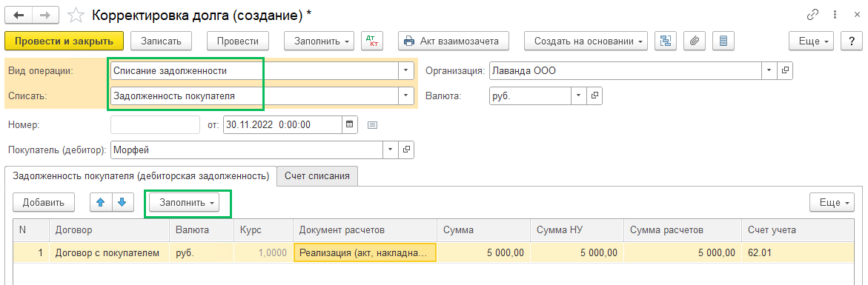Screen dimensions: 868x285
Task: Click Провести и закрыть button
Action: point(64,41)
